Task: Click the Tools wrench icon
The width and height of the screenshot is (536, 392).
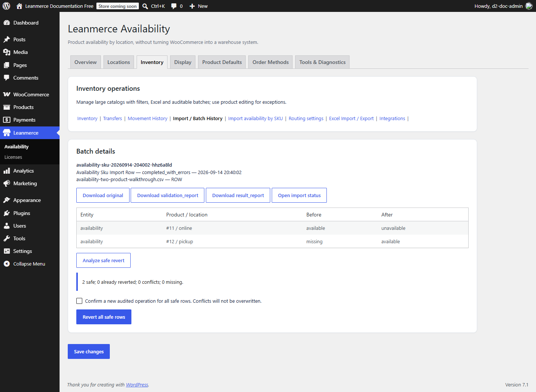Action: coord(7,238)
